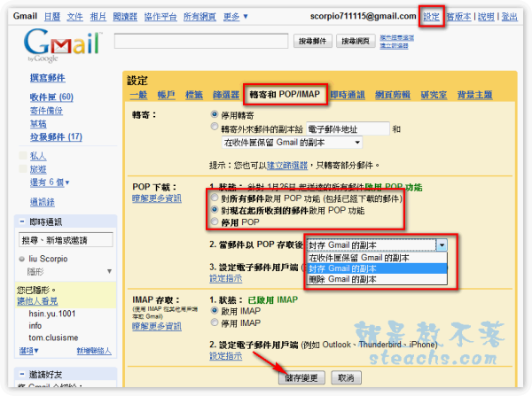
Task: Collapse the 邀請好友 panel minus icon
Action: tap(21, 374)
